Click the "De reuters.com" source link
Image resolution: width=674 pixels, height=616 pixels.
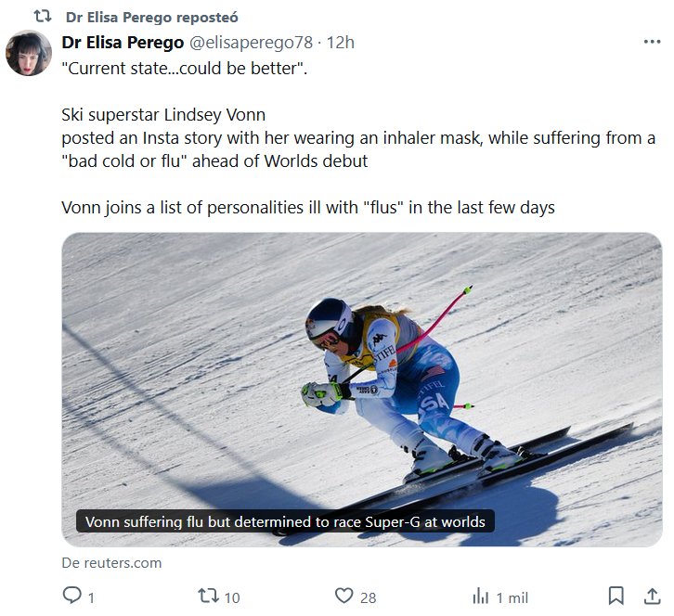(111, 562)
